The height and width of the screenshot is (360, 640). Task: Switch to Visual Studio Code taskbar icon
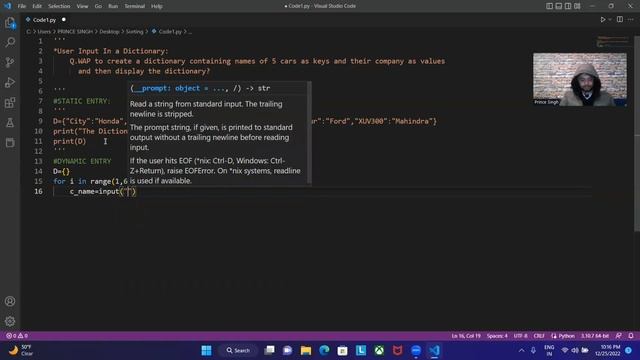(434, 350)
